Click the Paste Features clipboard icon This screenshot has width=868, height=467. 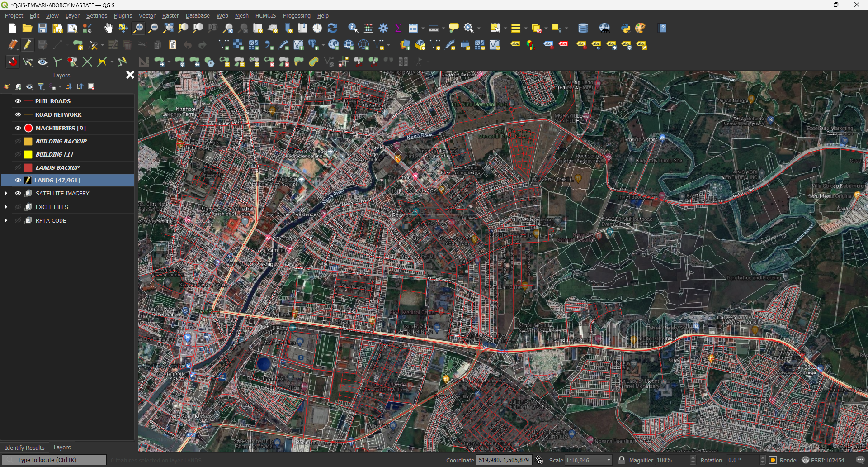click(x=173, y=45)
